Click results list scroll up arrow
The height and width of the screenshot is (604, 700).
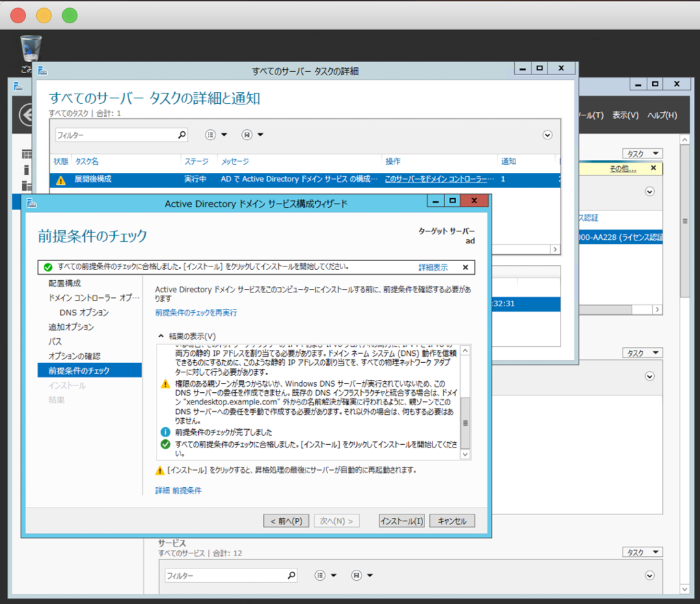click(x=465, y=351)
